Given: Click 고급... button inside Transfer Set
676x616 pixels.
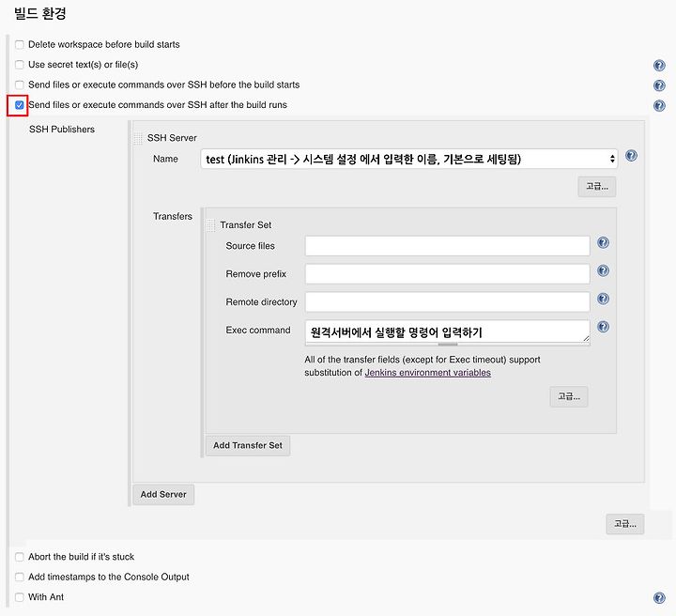Looking at the screenshot, I should (569, 396).
